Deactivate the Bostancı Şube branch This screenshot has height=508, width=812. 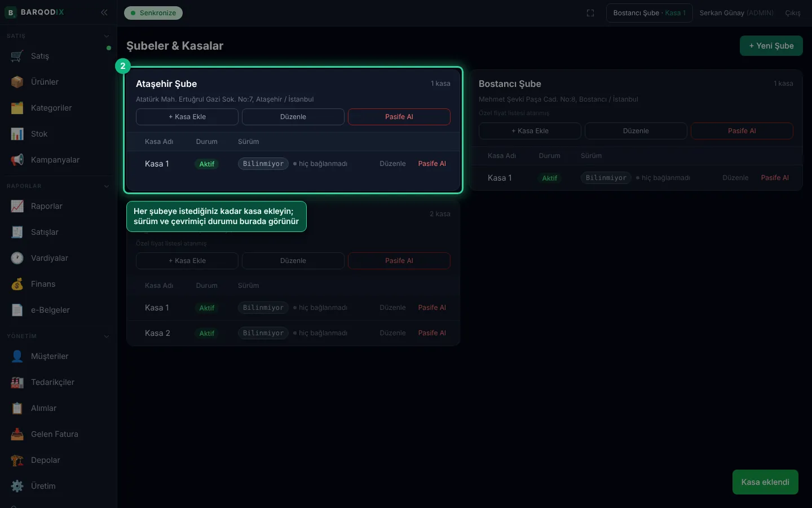pyautogui.click(x=742, y=131)
